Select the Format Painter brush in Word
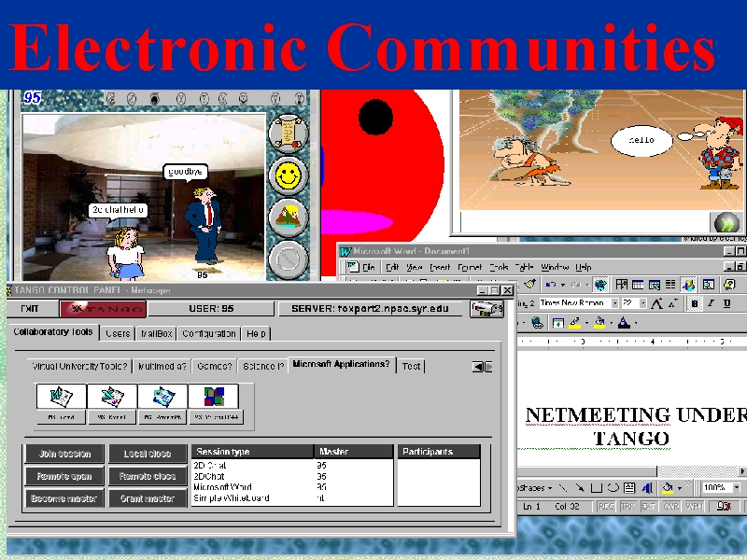The width and height of the screenshot is (747, 560). 529,285
